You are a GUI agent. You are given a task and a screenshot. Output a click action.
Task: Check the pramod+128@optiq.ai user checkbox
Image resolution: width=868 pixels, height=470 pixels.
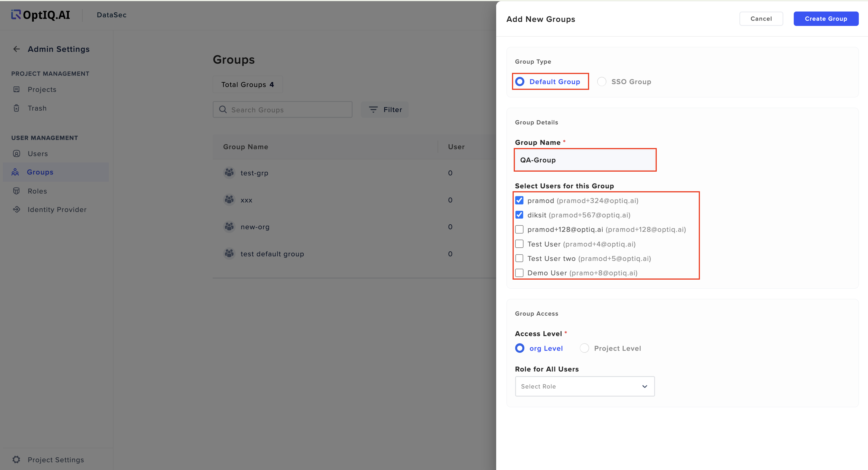pyautogui.click(x=519, y=230)
